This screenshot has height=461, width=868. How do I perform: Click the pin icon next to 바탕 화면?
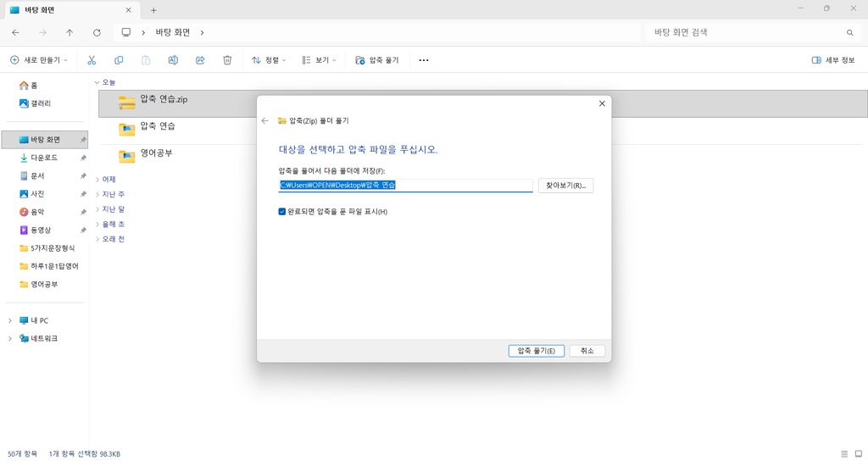click(x=83, y=140)
